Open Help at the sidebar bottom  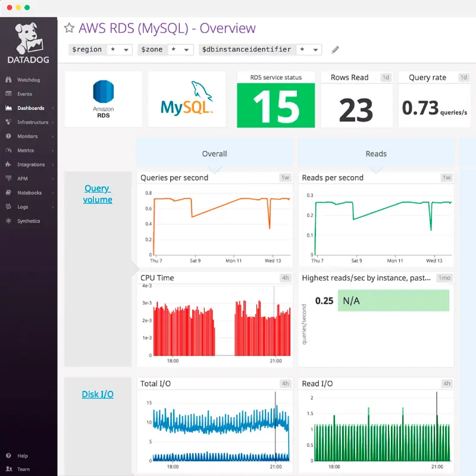[23, 456]
